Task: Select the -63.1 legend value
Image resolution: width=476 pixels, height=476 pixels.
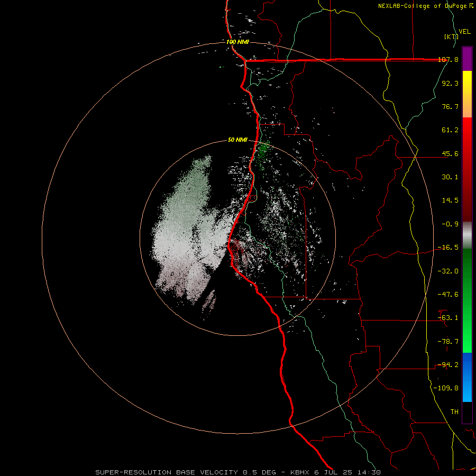Action: click(448, 318)
